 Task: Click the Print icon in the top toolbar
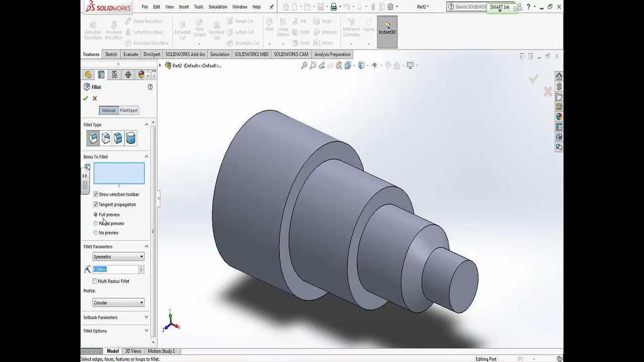(x=334, y=7)
